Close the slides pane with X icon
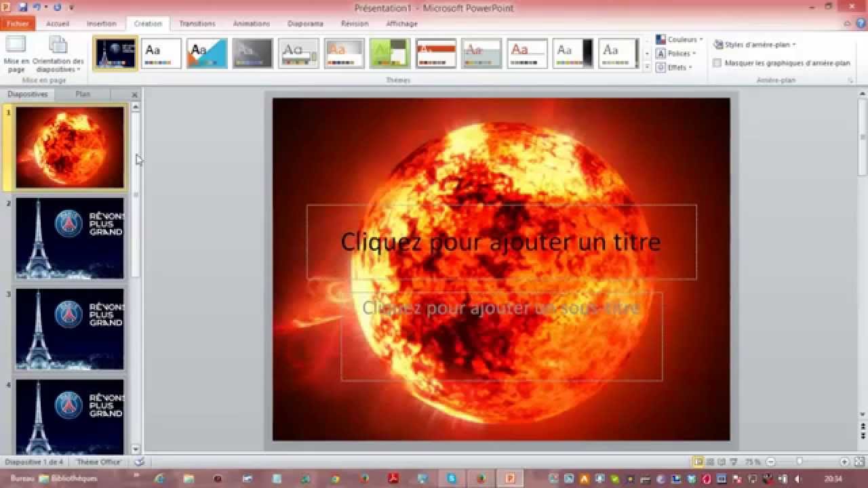Screen dimensions: 868x488 click(134, 95)
